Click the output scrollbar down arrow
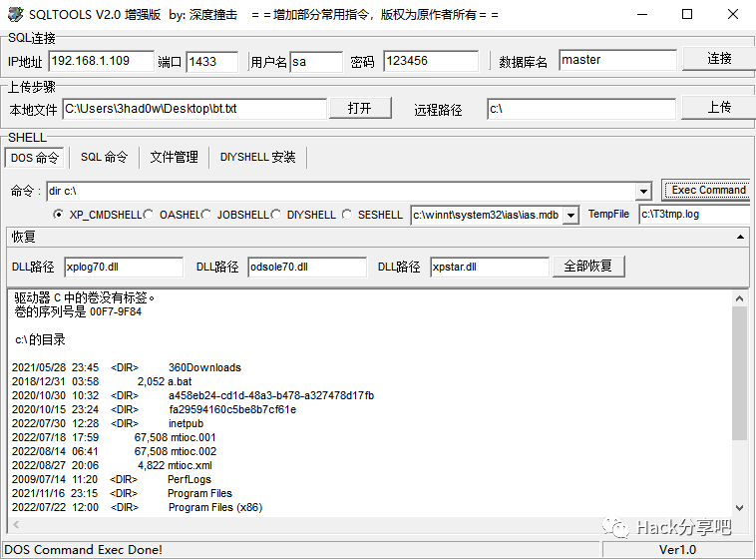Viewport: 756px width, 560px height. pos(740,508)
